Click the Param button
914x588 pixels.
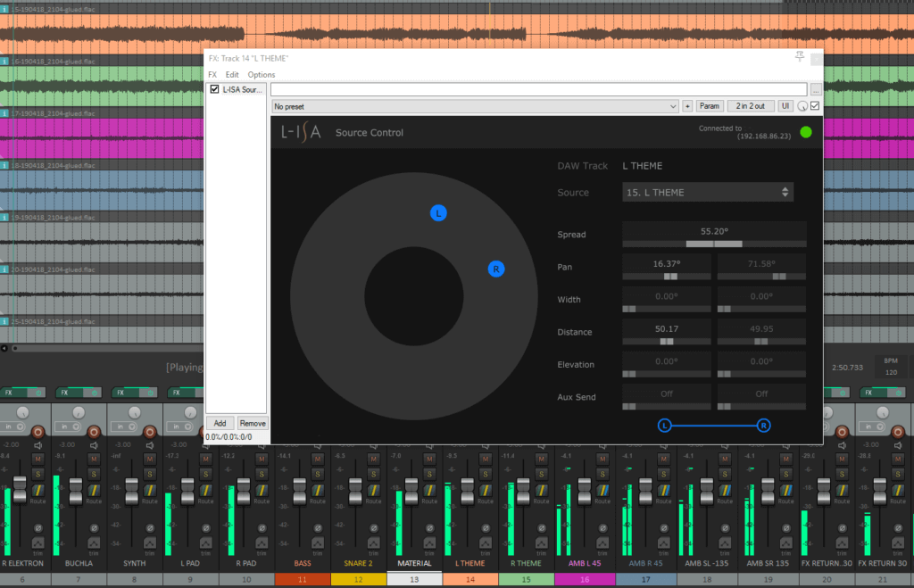709,106
